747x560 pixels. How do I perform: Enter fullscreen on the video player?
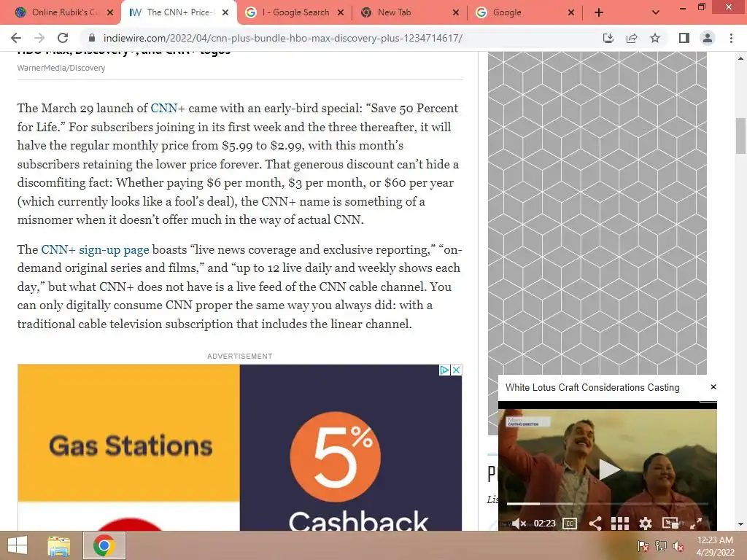[x=696, y=524]
